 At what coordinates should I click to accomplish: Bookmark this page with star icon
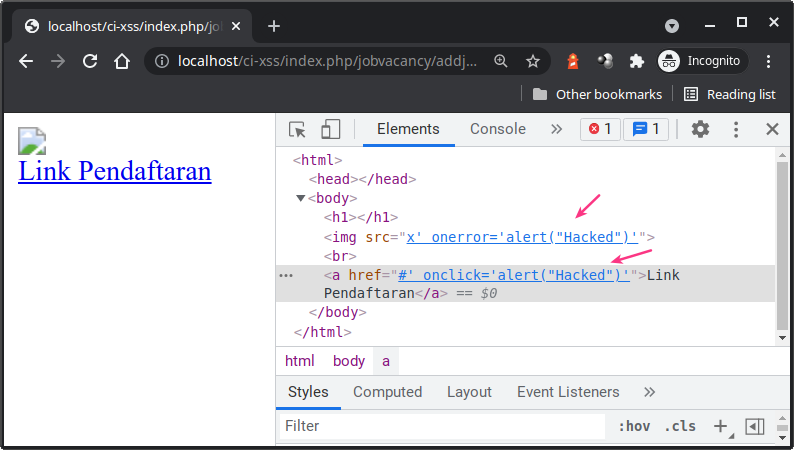click(x=533, y=61)
